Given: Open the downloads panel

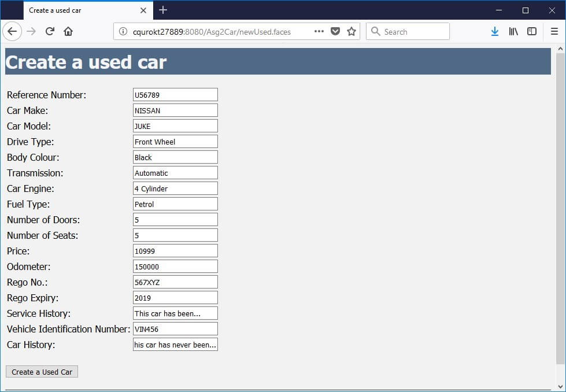Looking at the screenshot, I should tap(494, 31).
